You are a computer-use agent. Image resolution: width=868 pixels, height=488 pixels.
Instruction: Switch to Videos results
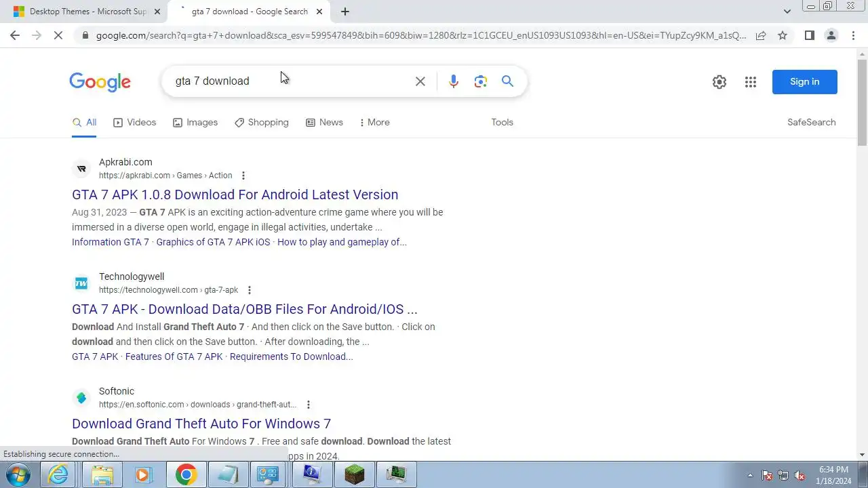[x=134, y=123]
